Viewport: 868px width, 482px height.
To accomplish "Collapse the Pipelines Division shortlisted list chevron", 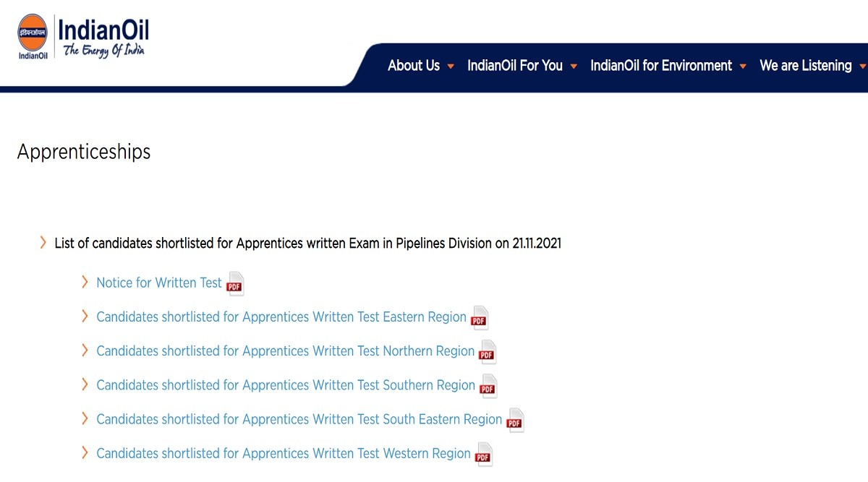I will click(x=43, y=243).
